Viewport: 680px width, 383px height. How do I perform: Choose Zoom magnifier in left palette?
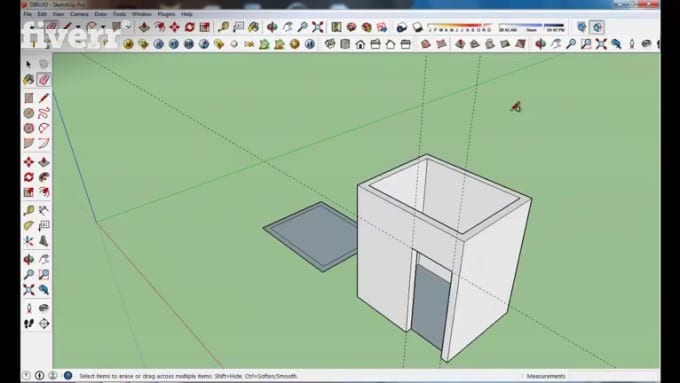tap(29, 275)
